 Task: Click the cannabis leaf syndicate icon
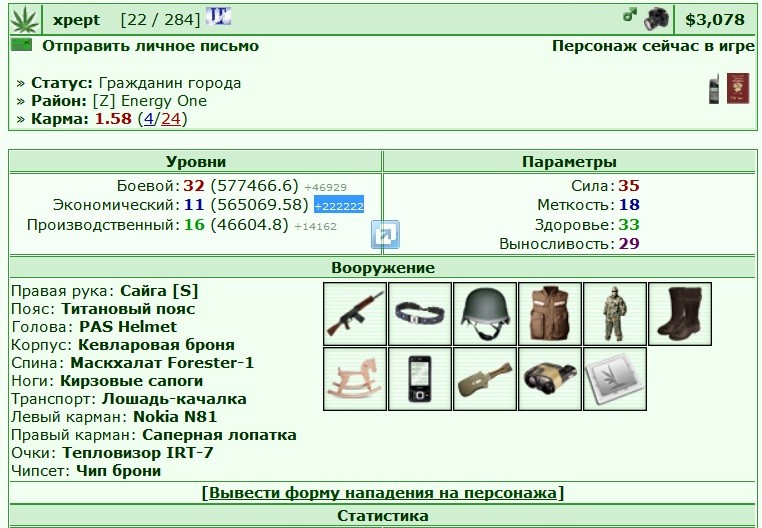coord(24,20)
